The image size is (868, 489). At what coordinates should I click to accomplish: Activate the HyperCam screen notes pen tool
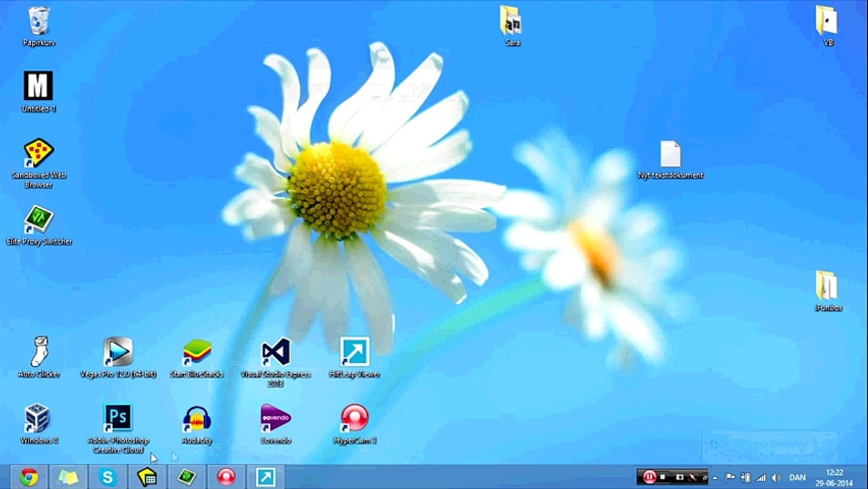pyautogui.click(x=692, y=477)
